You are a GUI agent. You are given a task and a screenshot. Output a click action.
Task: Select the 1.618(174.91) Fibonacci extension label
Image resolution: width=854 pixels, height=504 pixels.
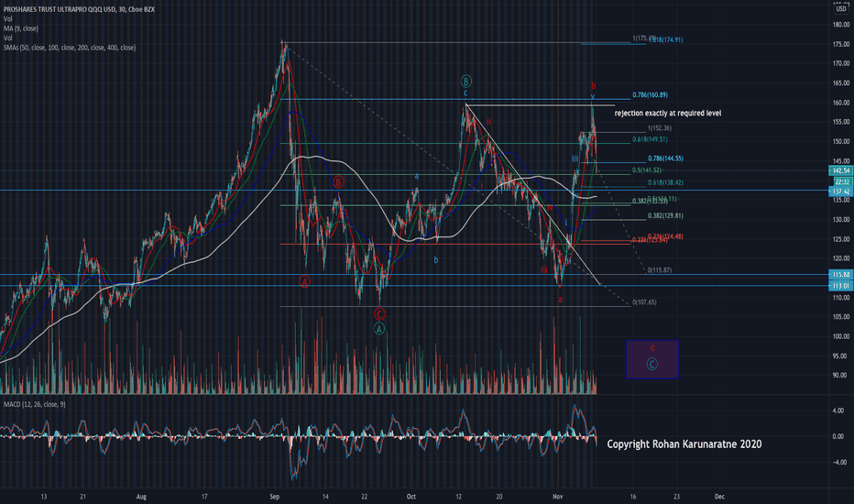[x=665, y=39]
